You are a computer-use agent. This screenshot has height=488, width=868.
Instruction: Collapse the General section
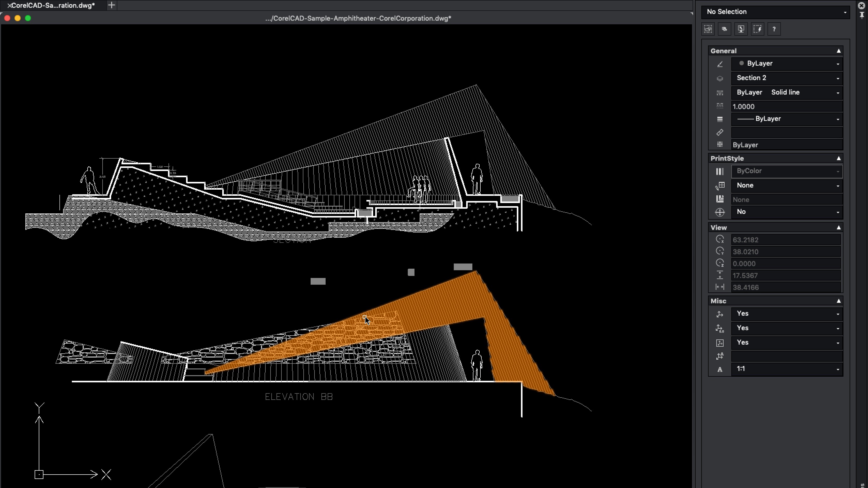tap(838, 51)
